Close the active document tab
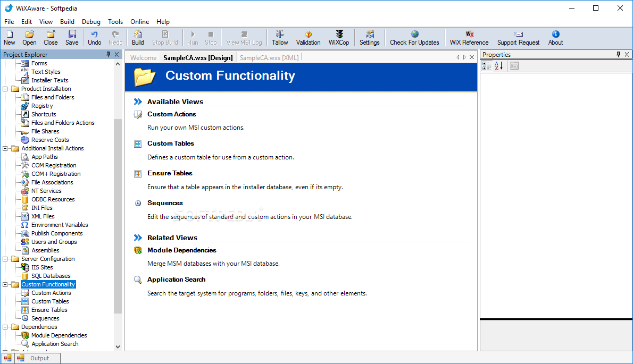Image resolution: width=633 pixels, height=364 pixels. [471, 57]
